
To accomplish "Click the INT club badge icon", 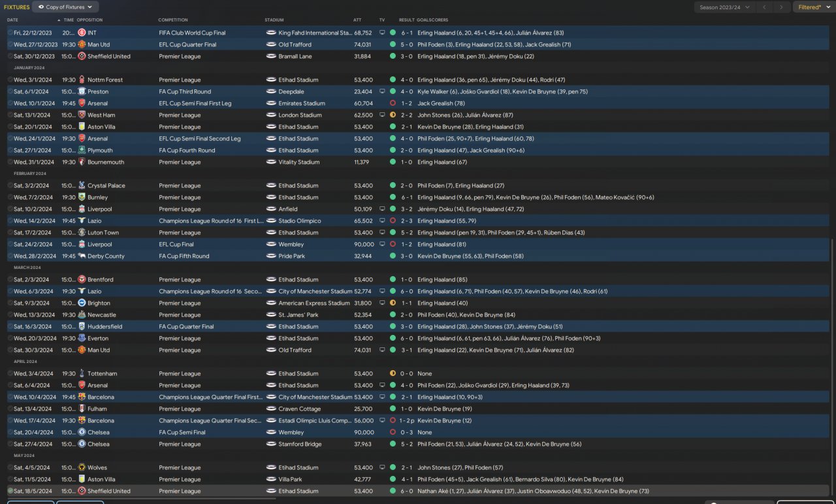I will pos(82,33).
